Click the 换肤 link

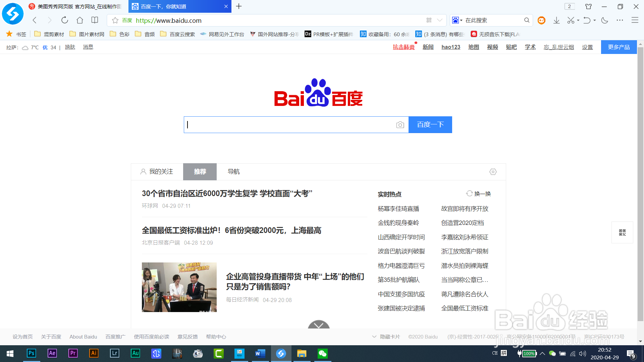tap(70, 47)
